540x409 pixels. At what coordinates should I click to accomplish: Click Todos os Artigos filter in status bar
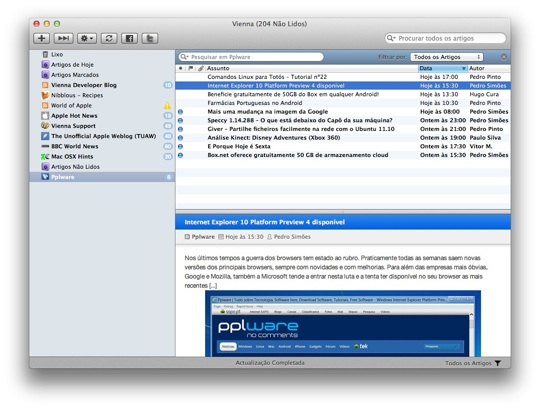[x=468, y=363]
